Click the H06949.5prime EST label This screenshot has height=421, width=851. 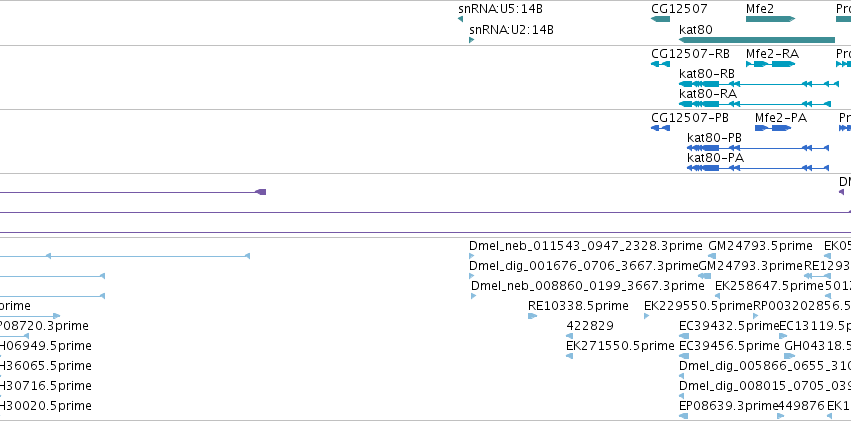[46, 346]
